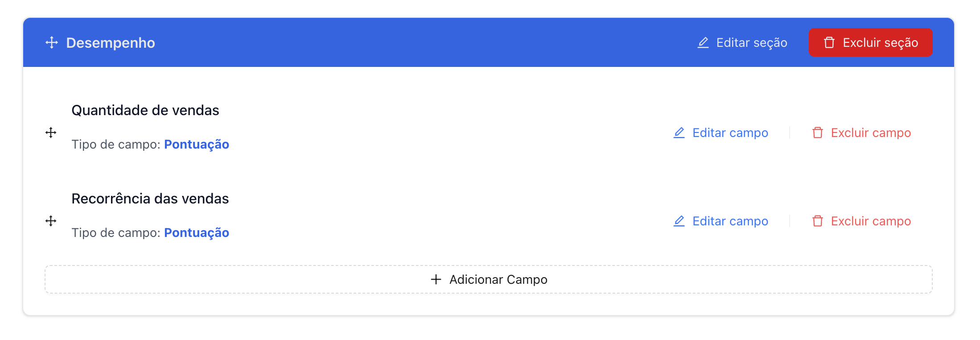Click the plus icon in Adicionar Campo
Screen dimensions: 980x340
point(436,279)
